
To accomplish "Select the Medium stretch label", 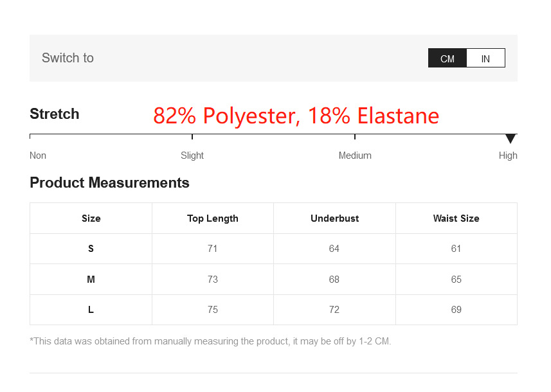I will coord(355,156).
